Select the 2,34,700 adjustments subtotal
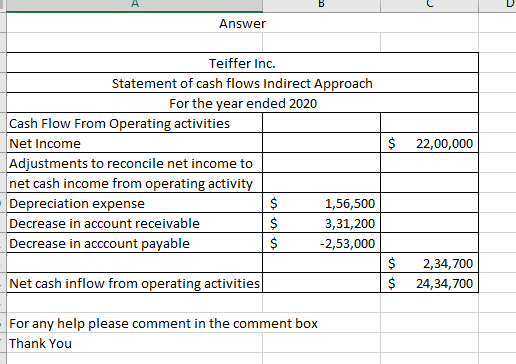This screenshot has height=364, width=516. [430, 263]
